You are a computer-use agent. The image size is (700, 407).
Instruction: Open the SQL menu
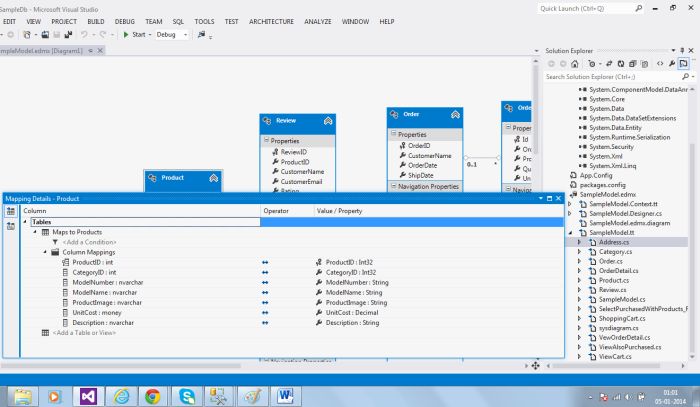click(x=178, y=21)
